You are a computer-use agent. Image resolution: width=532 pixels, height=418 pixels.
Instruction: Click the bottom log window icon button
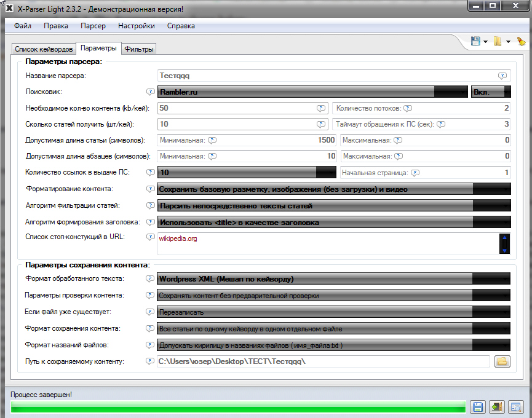[x=516, y=407]
